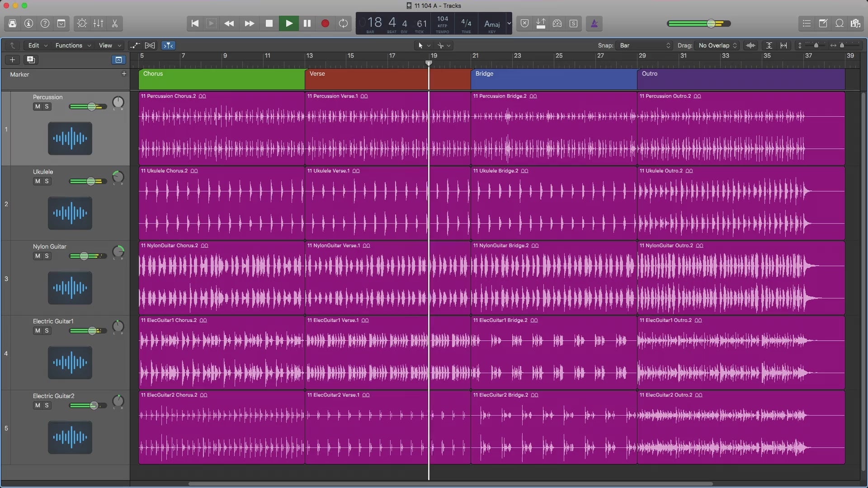Viewport: 868px width, 488px height.
Task: Toggle Replace mode icon
Action: 524,23
